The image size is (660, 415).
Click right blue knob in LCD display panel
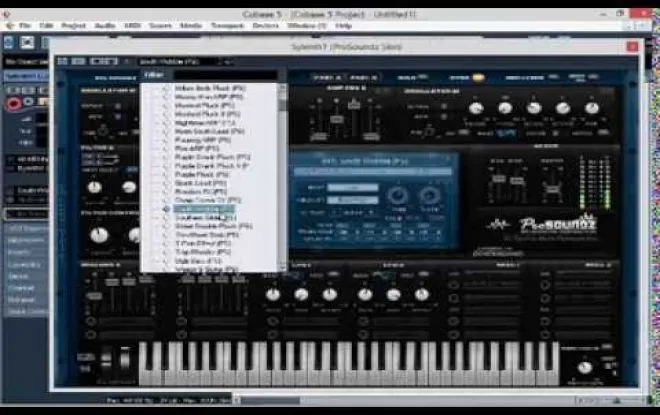pyautogui.click(x=429, y=195)
